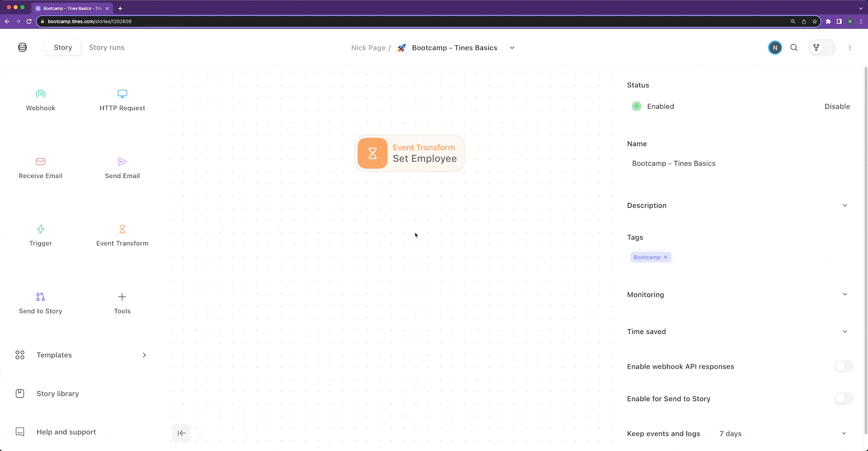868x451 pixels.
Task: Select the HTTP Request action icon
Action: point(122,94)
